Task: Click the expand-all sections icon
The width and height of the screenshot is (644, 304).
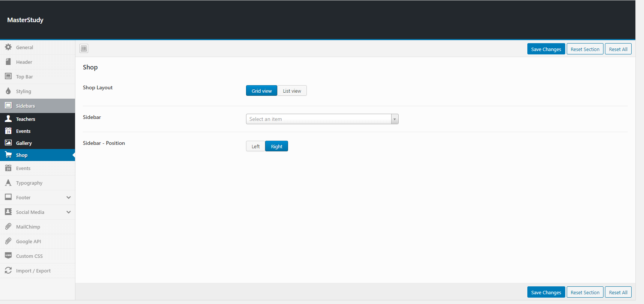Action: click(84, 48)
